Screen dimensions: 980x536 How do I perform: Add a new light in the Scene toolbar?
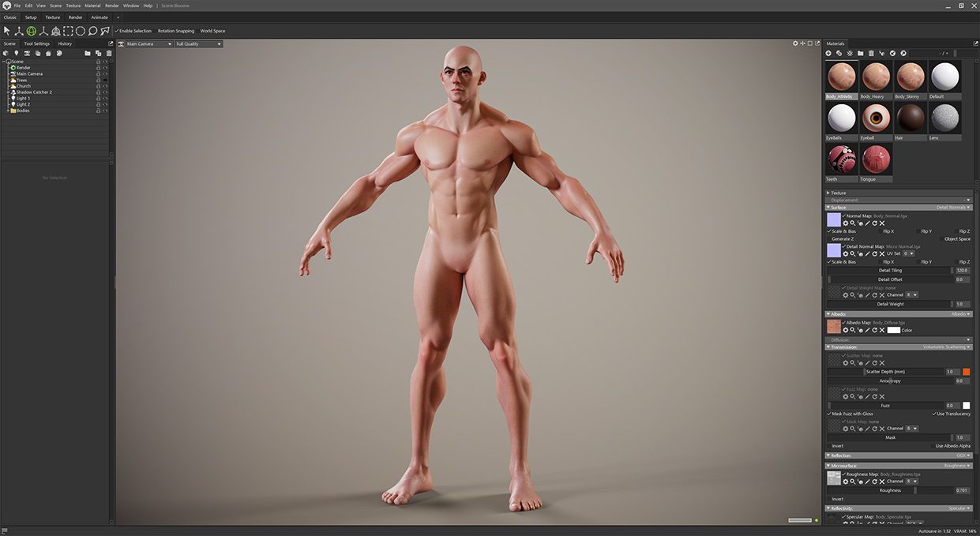(16, 54)
